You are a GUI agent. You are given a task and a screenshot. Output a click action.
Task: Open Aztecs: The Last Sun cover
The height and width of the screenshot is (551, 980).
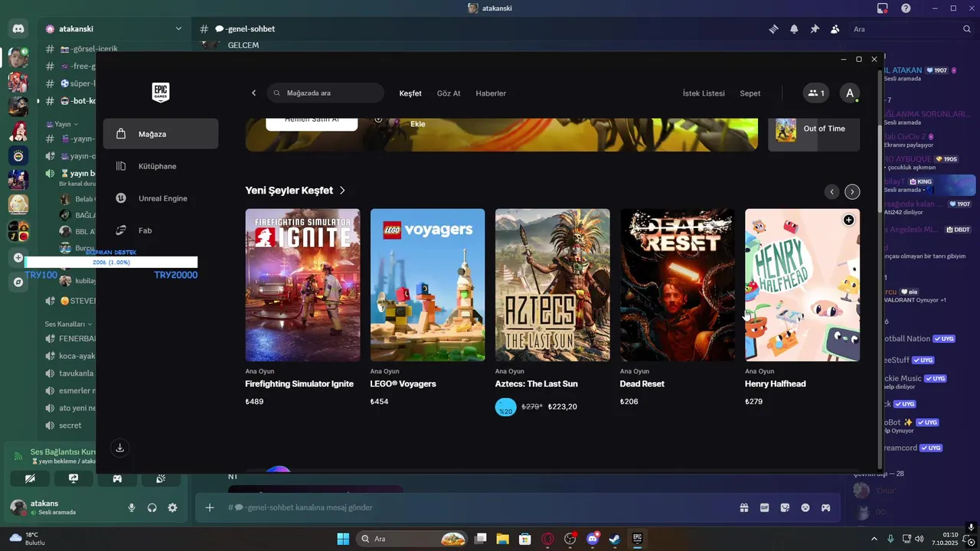[553, 285]
